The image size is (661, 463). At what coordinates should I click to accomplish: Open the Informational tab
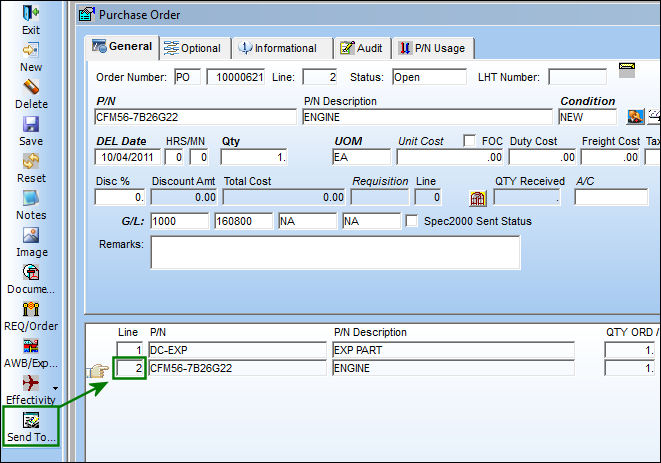click(x=281, y=48)
